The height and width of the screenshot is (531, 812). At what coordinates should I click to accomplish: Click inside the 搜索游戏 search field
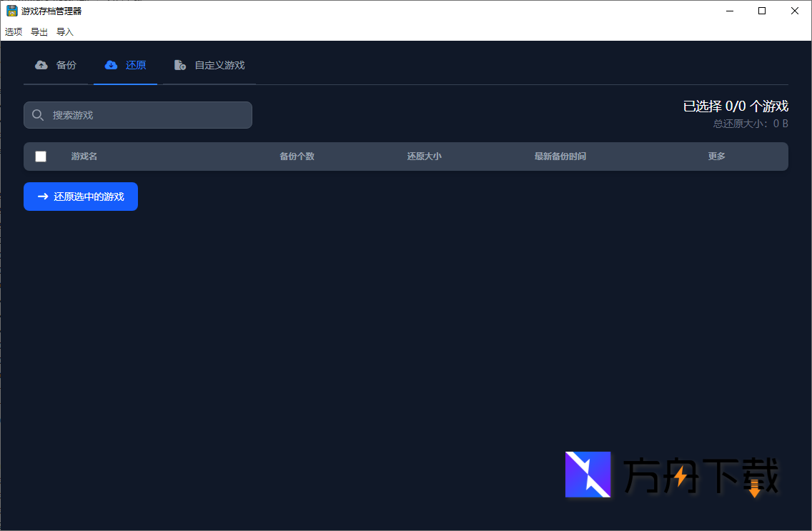point(143,114)
